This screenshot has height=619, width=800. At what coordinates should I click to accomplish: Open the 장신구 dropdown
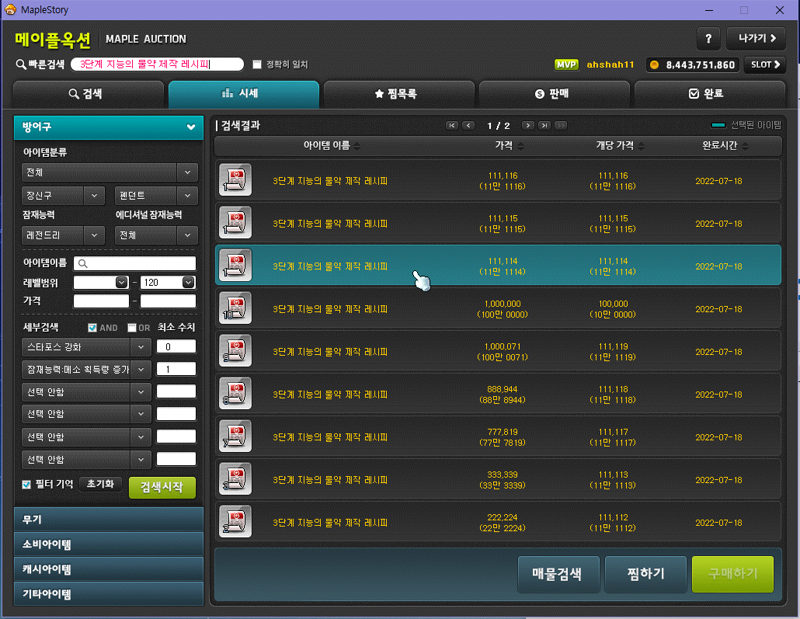(63, 195)
